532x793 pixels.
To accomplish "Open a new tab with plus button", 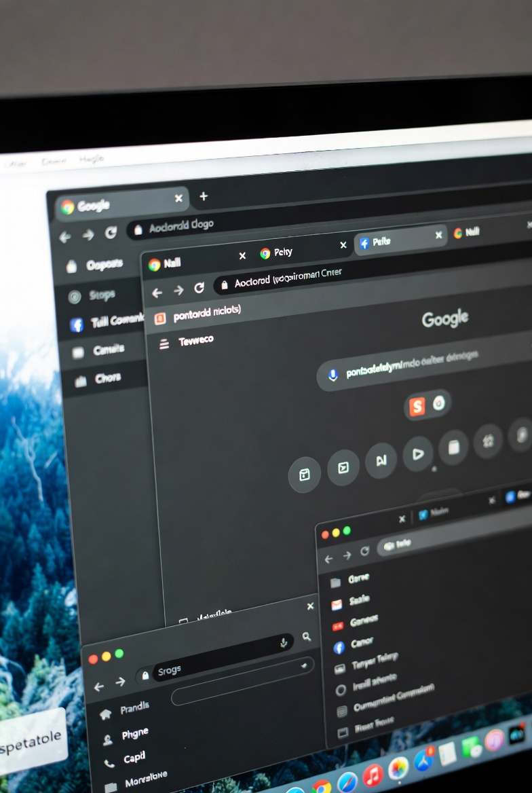I will pos(203,197).
